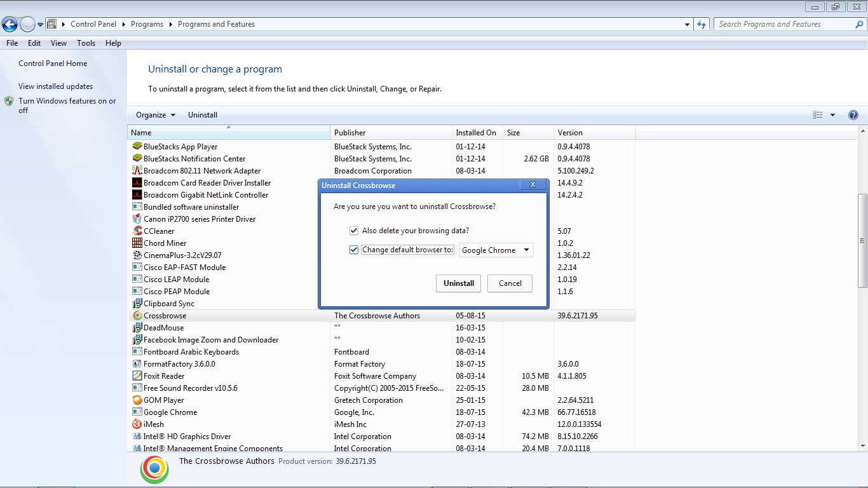Click the Control Panel breadcrumb
This screenshot has height=488, width=868.
[x=93, y=24]
